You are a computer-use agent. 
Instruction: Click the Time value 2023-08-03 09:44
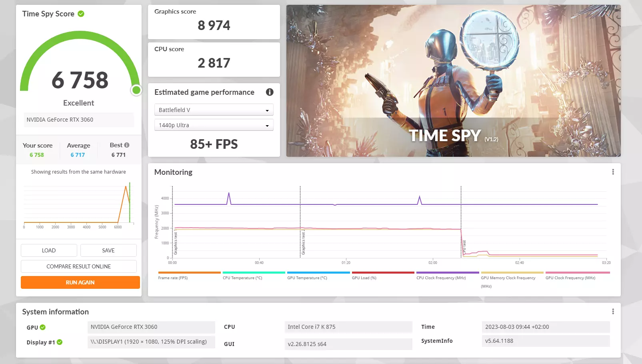click(546, 327)
